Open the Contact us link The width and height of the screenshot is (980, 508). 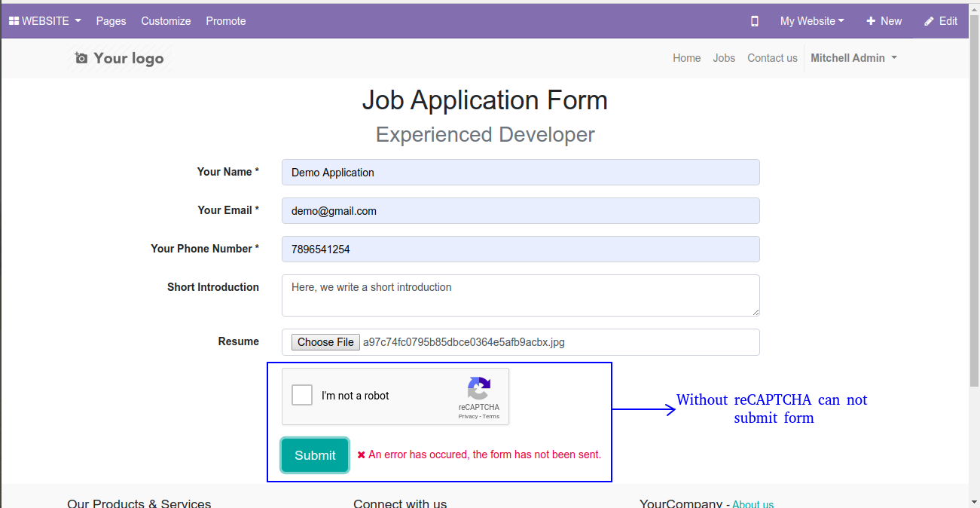(x=772, y=58)
